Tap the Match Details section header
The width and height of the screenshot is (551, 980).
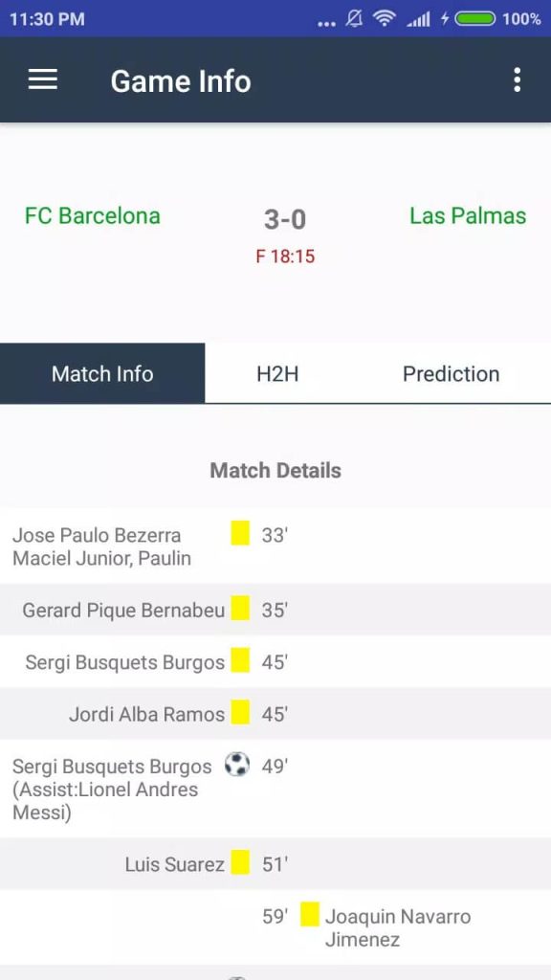pyautogui.click(x=275, y=471)
